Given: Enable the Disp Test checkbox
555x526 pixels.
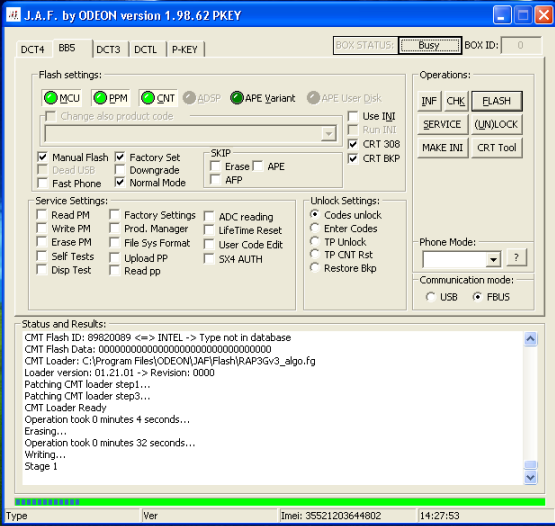Looking at the screenshot, I should tap(42, 270).
